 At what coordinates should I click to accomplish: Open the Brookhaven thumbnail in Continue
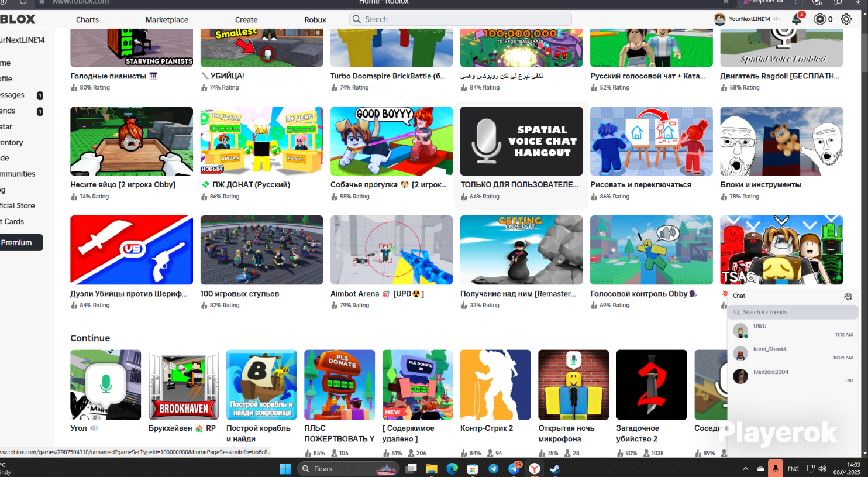184,385
